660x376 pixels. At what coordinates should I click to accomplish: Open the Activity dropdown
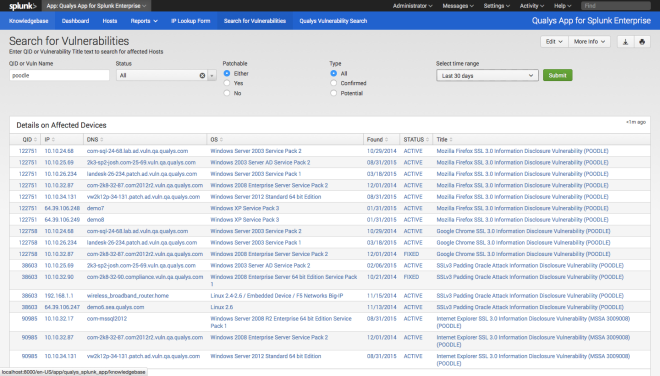[532, 6]
